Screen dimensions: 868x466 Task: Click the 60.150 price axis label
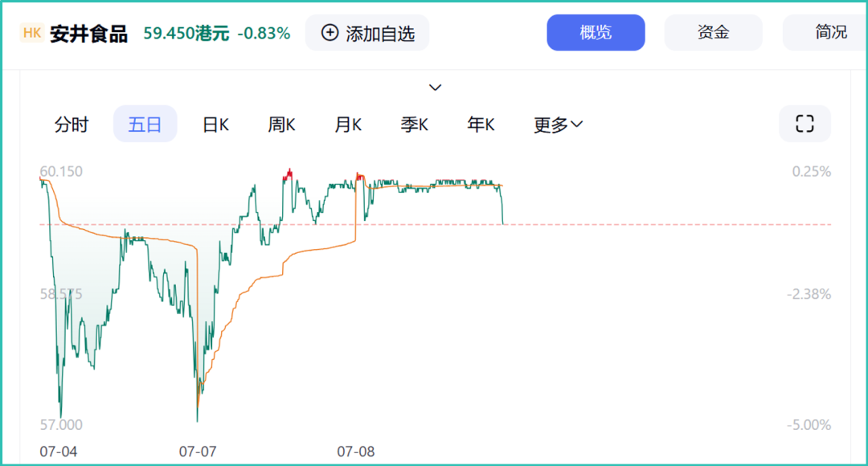click(61, 172)
